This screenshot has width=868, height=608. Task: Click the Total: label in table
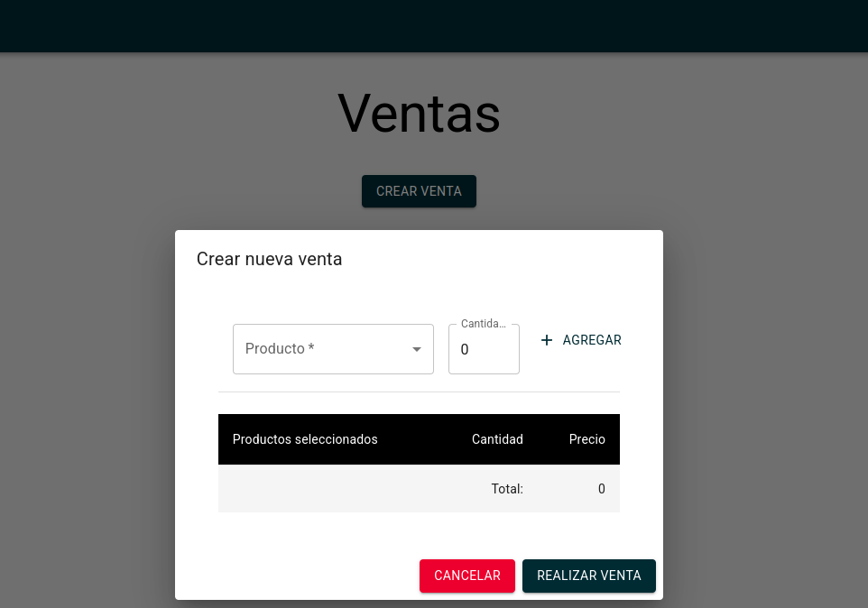click(507, 489)
